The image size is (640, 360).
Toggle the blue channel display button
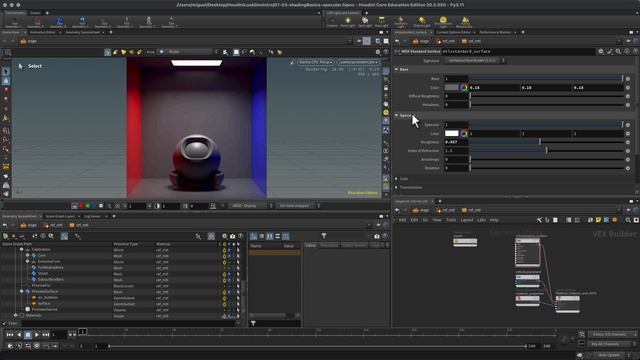94,206
